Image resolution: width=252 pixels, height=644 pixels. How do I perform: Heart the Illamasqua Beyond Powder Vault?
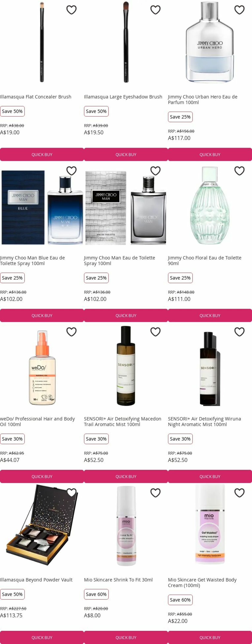71,493
